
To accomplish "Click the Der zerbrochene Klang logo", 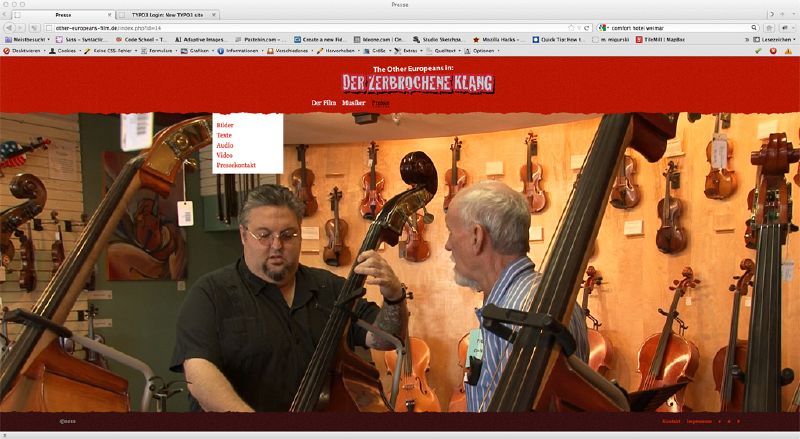I will click(x=418, y=83).
